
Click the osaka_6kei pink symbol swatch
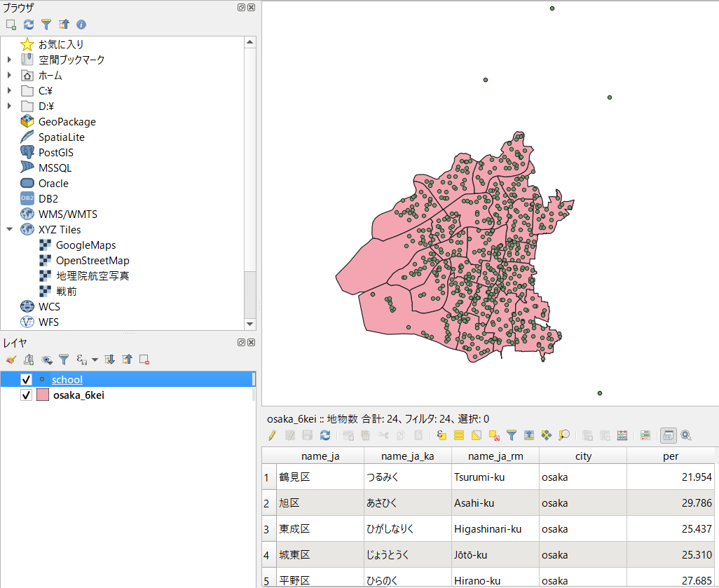pos(43,395)
